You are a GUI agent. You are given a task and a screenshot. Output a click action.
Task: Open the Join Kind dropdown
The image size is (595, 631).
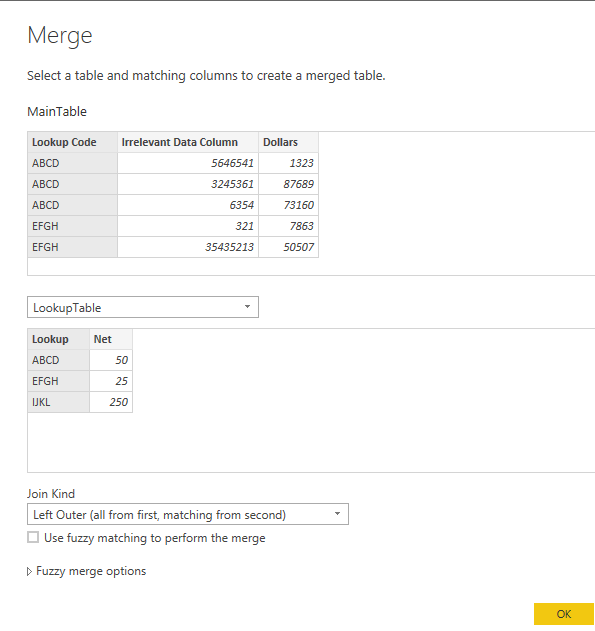click(x=188, y=514)
